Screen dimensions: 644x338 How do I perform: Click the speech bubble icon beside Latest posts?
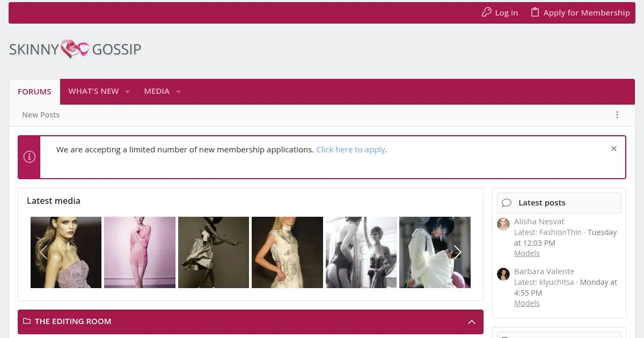click(x=507, y=203)
